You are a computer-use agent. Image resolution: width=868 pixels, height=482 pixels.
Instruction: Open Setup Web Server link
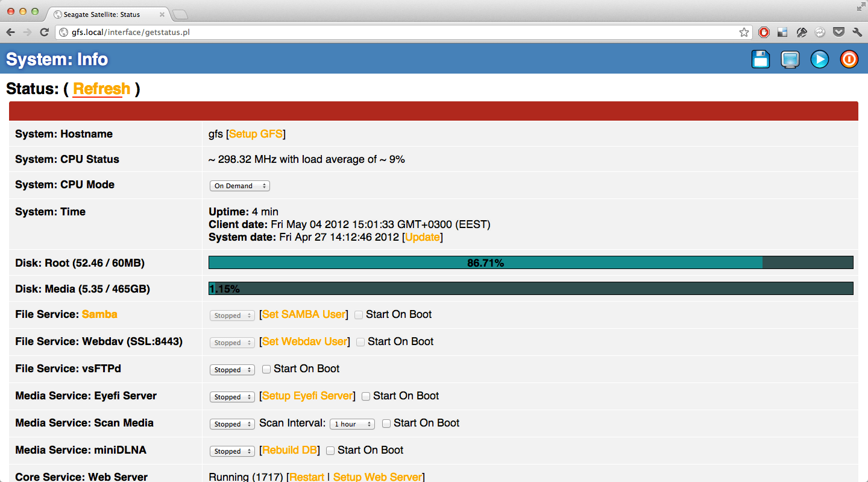click(x=377, y=477)
